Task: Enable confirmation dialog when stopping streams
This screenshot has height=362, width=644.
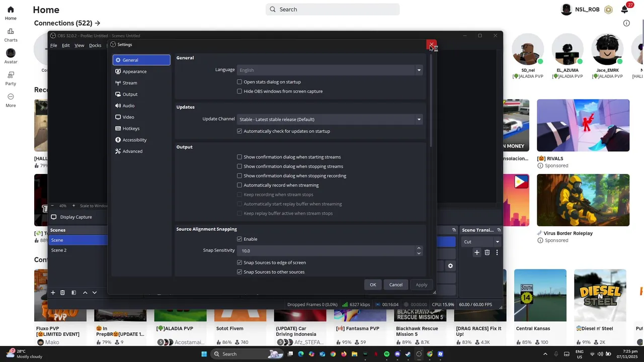Action: (239, 166)
